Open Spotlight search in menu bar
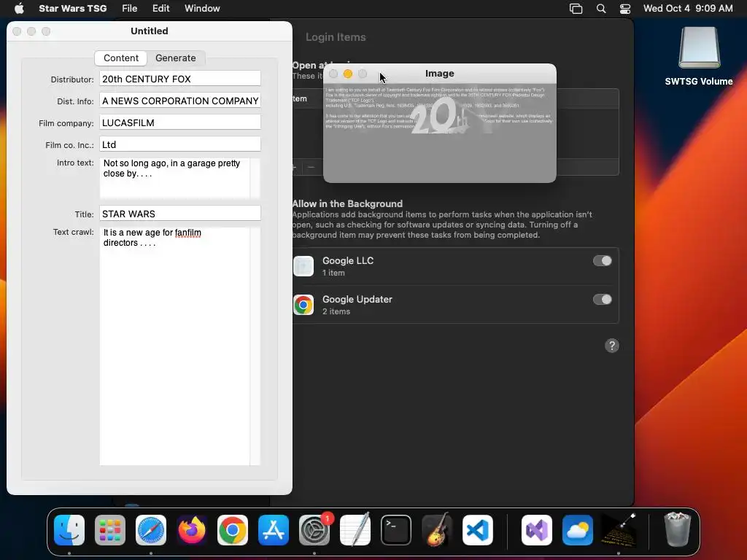 click(x=601, y=8)
